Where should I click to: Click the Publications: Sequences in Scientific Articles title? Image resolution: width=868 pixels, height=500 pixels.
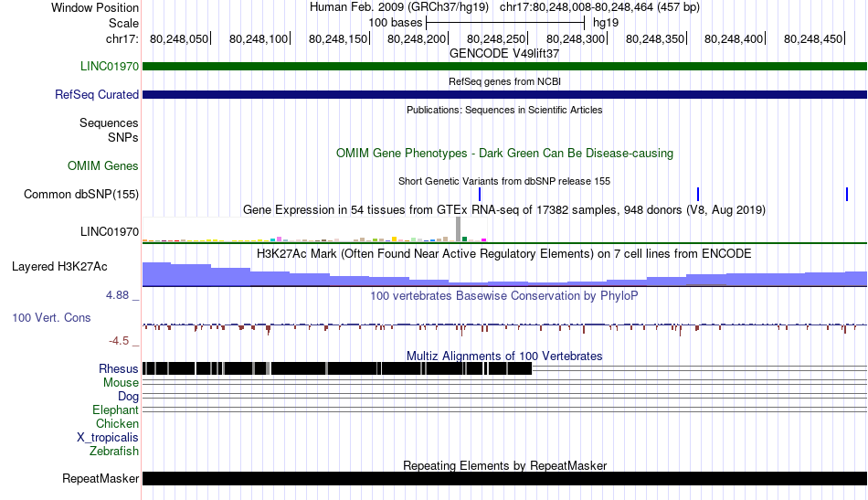pos(504,110)
